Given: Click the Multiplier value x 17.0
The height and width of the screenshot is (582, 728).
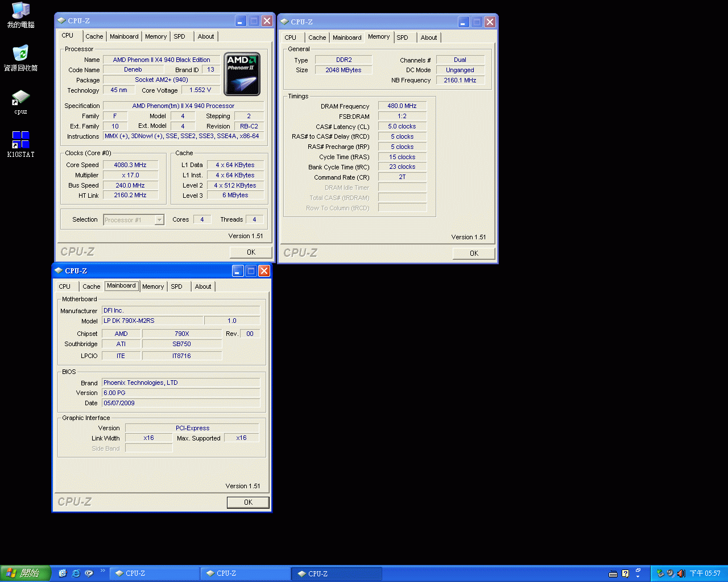Looking at the screenshot, I should 130,175.
